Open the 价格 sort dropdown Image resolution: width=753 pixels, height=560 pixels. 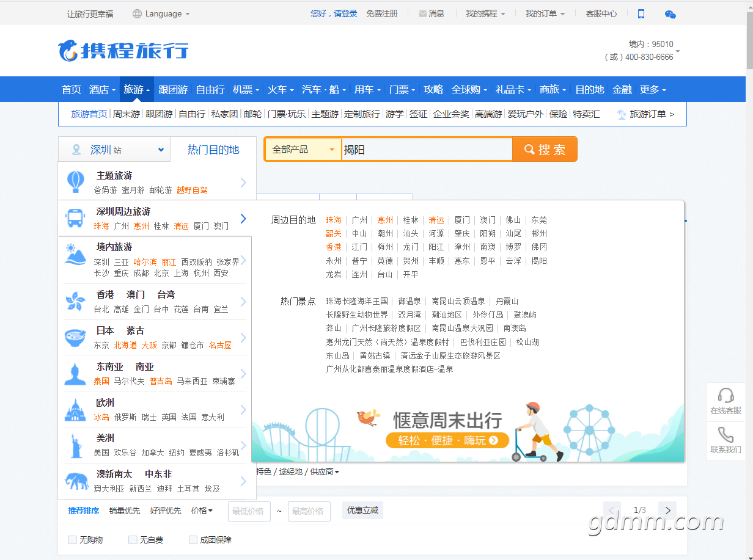tap(202, 511)
